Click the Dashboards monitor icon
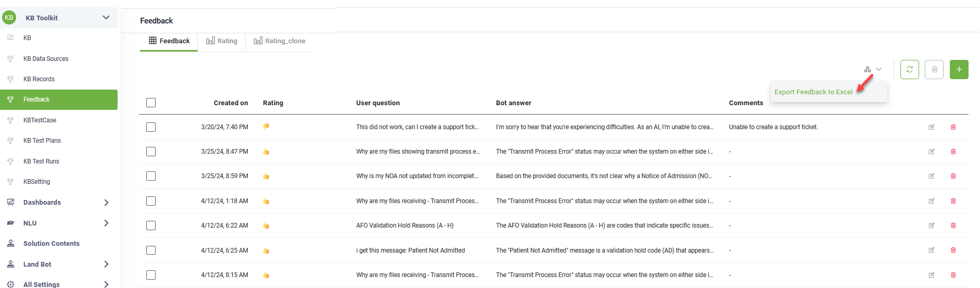The image size is (980, 288). (10, 202)
